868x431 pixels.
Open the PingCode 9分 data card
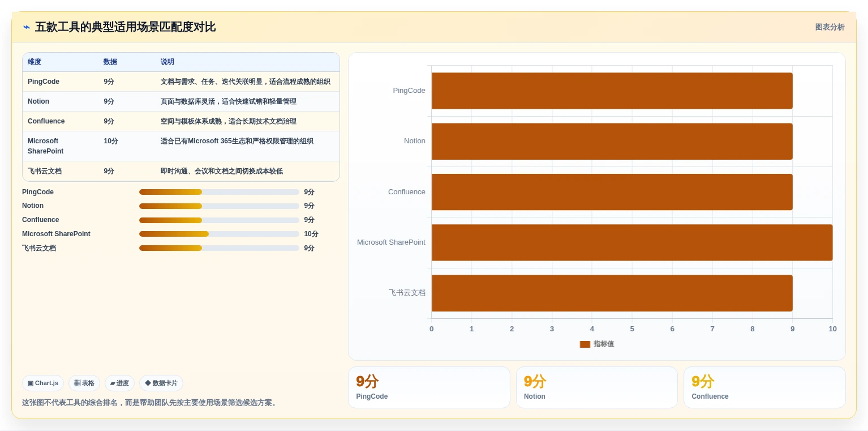coord(429,387)
